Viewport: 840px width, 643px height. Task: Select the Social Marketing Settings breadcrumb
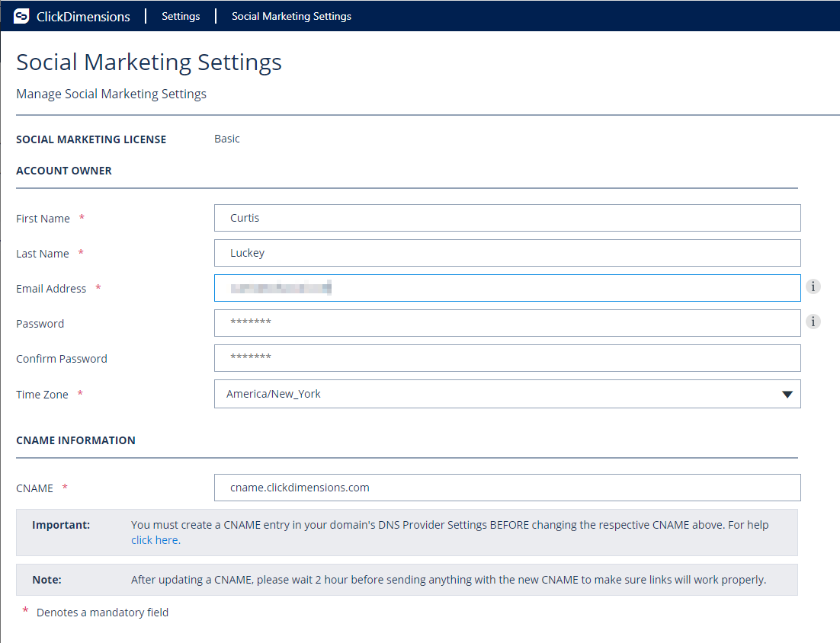[291, 16]
